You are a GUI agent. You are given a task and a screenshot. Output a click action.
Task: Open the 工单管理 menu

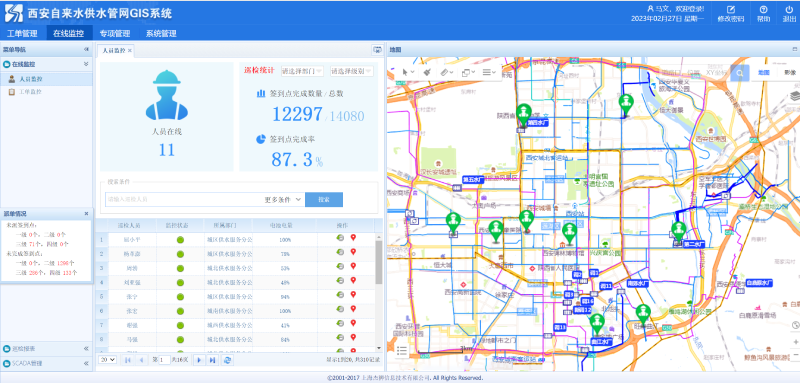[x=22, y=34]
